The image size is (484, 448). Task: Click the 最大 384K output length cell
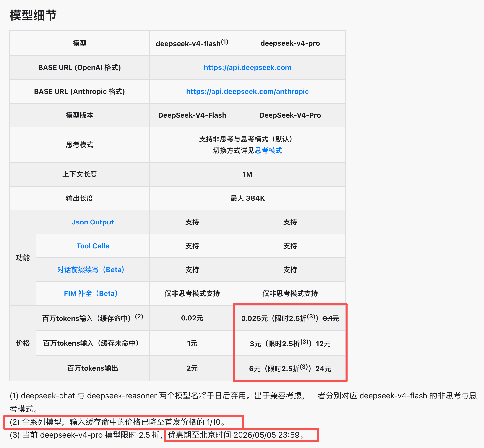click(x=247, y=198)
